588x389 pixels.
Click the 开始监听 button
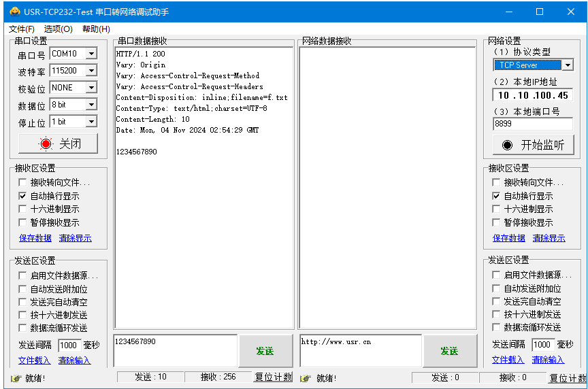[x=534, y=146]
